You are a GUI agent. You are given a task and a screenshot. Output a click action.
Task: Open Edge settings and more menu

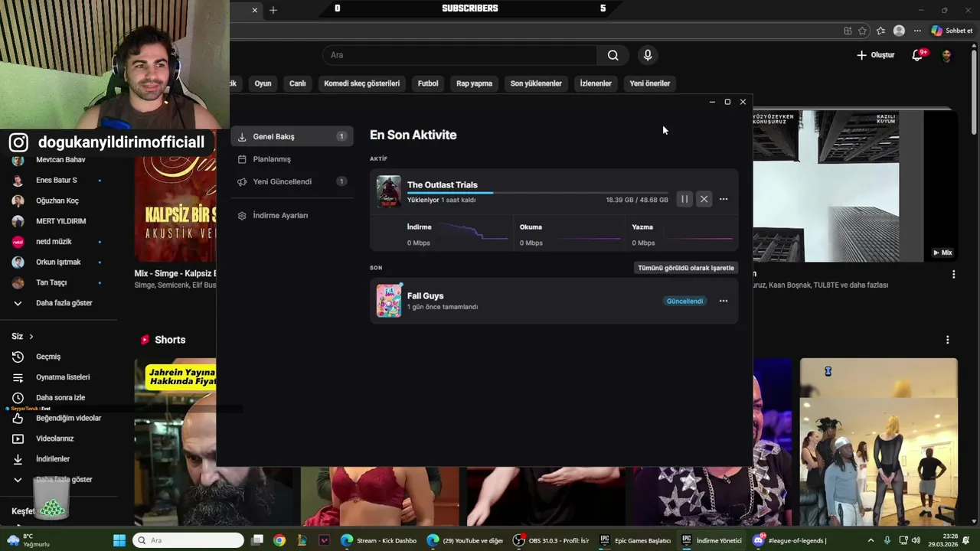[x=917, y=31]
